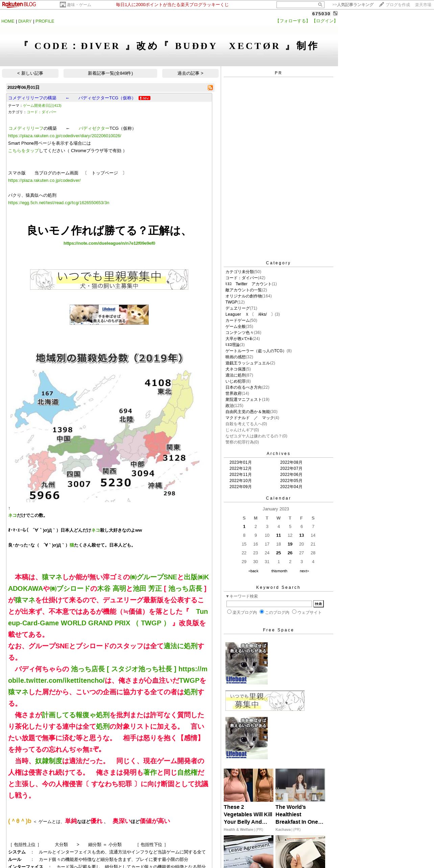Click the pencil create-blog icon
This screenshot has width=434, height=868.
381,4
